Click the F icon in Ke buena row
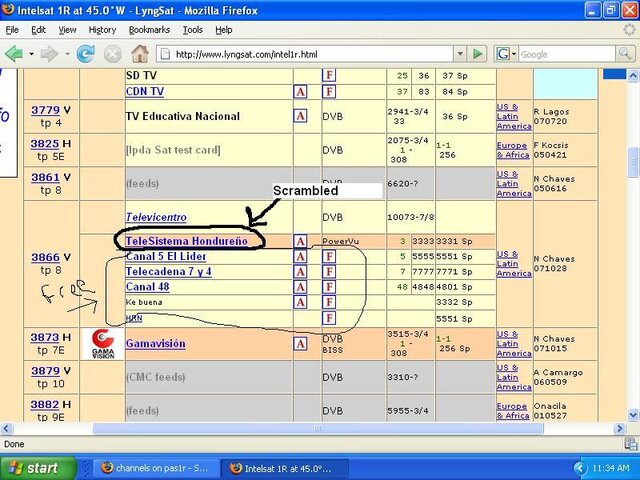The height and width of the screenshot is (480, 640). [329, 302]
